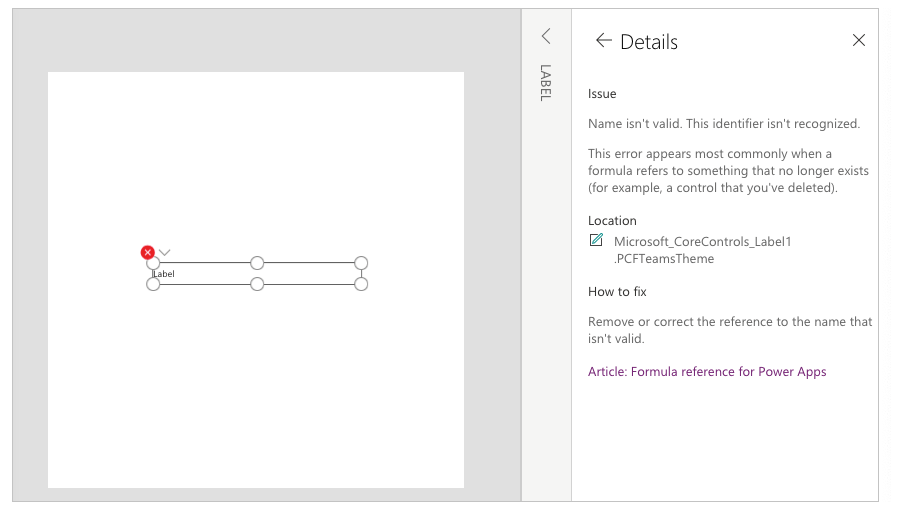
Task: Click the Label text inside the control
Action: point(164,274)
